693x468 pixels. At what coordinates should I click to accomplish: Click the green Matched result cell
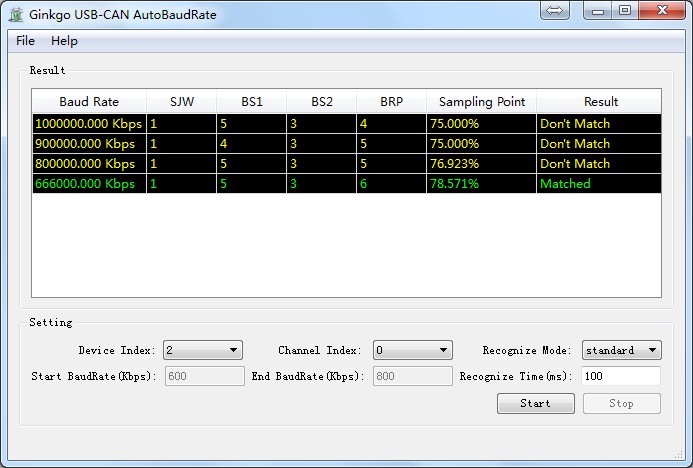click(x=599, y=183)
